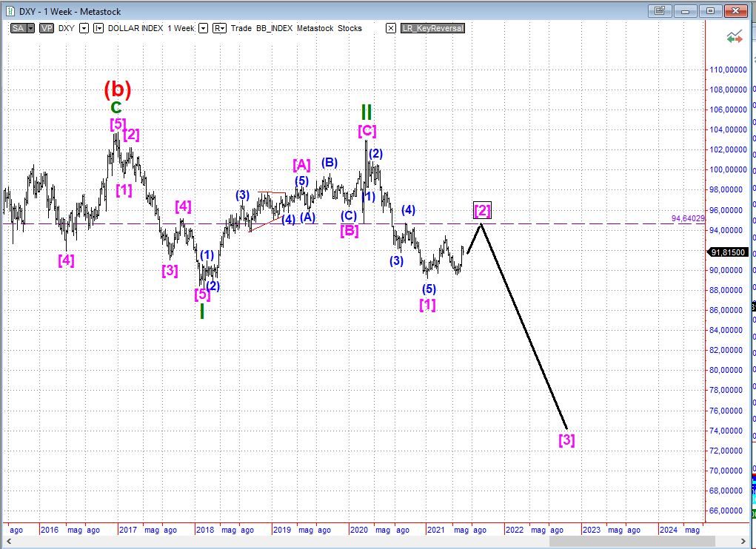Click the Stocks label in toolbar
The image size is (756, 549).
coord(348,28)
